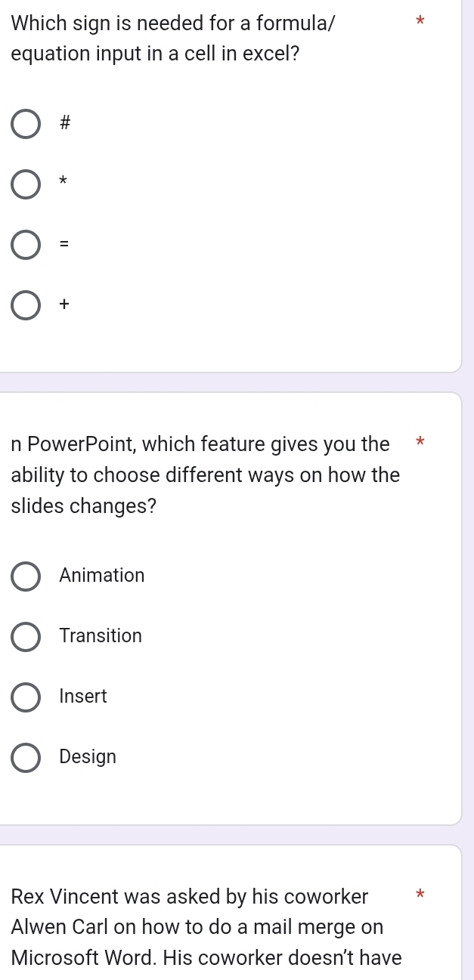Viewport: 474px width, 980px height.
Task: Click the '#' option label text
Action: click(65, 124)
